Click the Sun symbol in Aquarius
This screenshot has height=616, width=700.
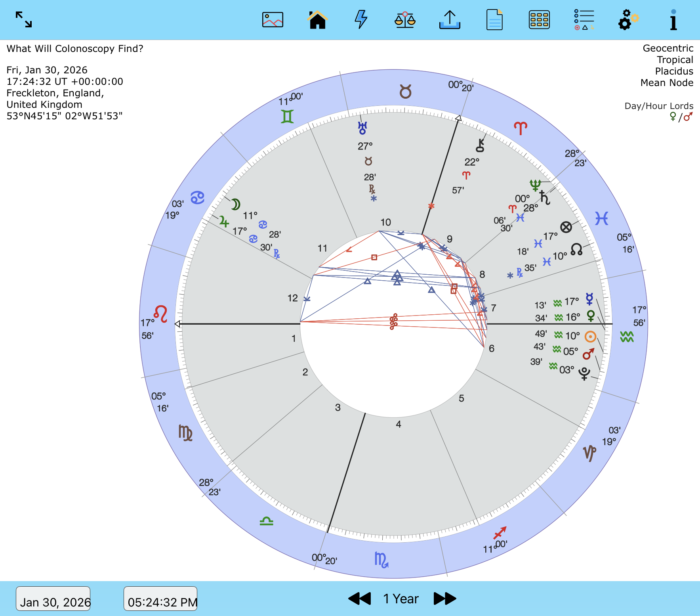590,337
